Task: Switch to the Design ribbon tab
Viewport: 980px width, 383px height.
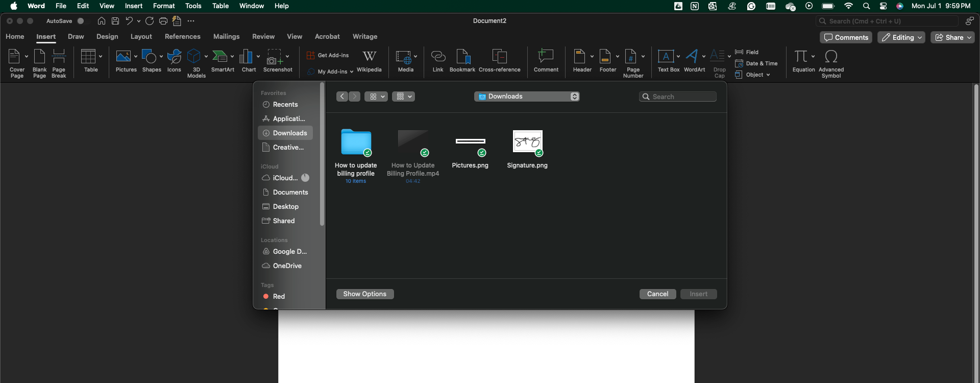Action: click(107, 37)
